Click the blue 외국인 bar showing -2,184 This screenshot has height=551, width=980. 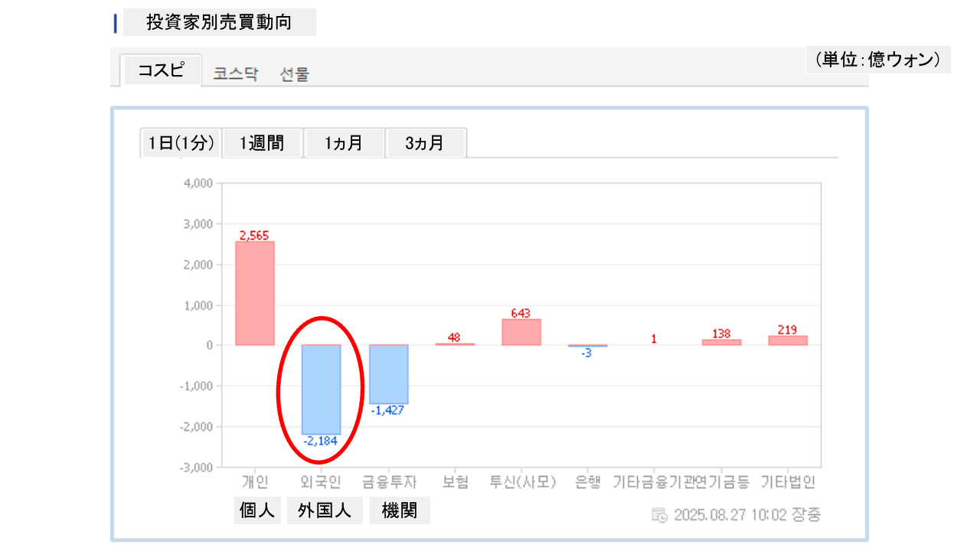(321, 389)
